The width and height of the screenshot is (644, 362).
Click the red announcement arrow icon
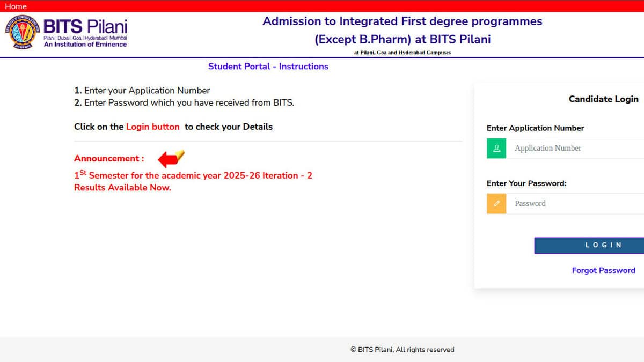point(169,158)
